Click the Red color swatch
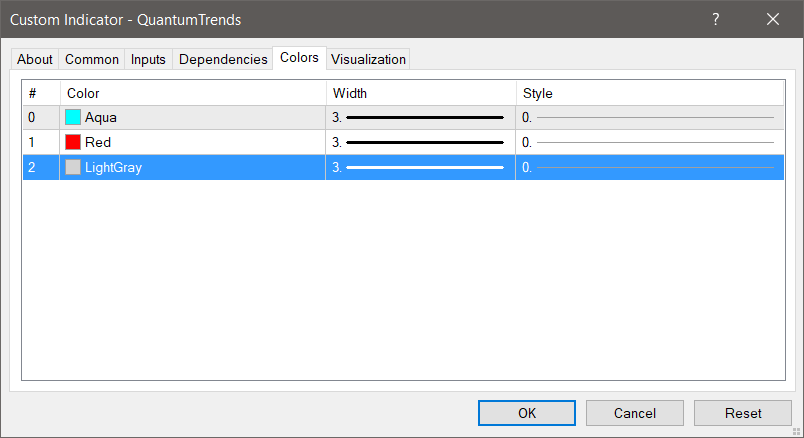 coord(73,142)
